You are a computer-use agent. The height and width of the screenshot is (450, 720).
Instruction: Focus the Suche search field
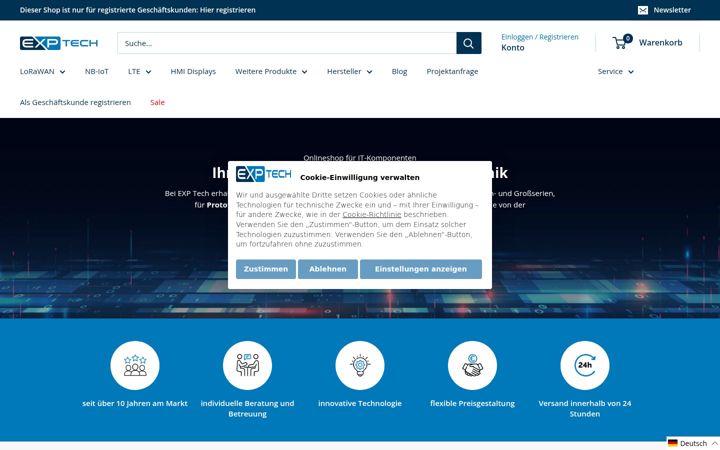(287, 43)
